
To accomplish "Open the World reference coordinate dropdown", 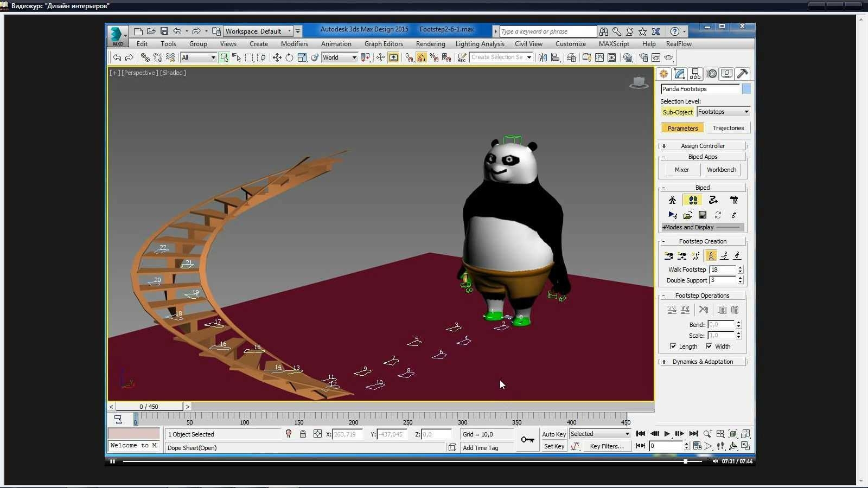I will tap(340, 57).
